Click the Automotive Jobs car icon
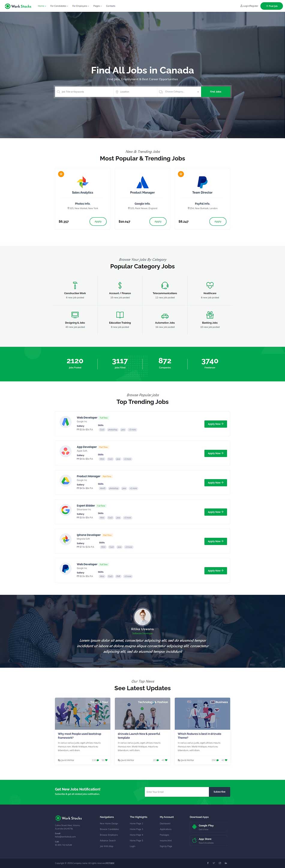This screenshot has width=285, height=868. click(165, 316)
